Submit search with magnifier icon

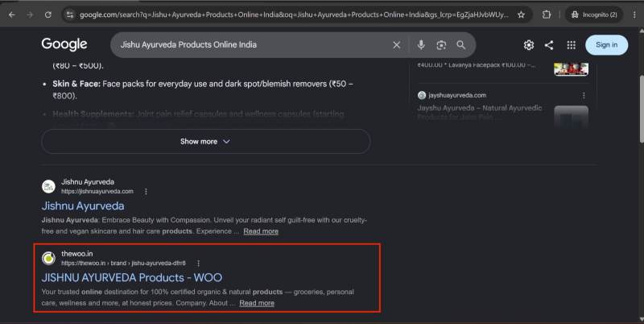460,45
